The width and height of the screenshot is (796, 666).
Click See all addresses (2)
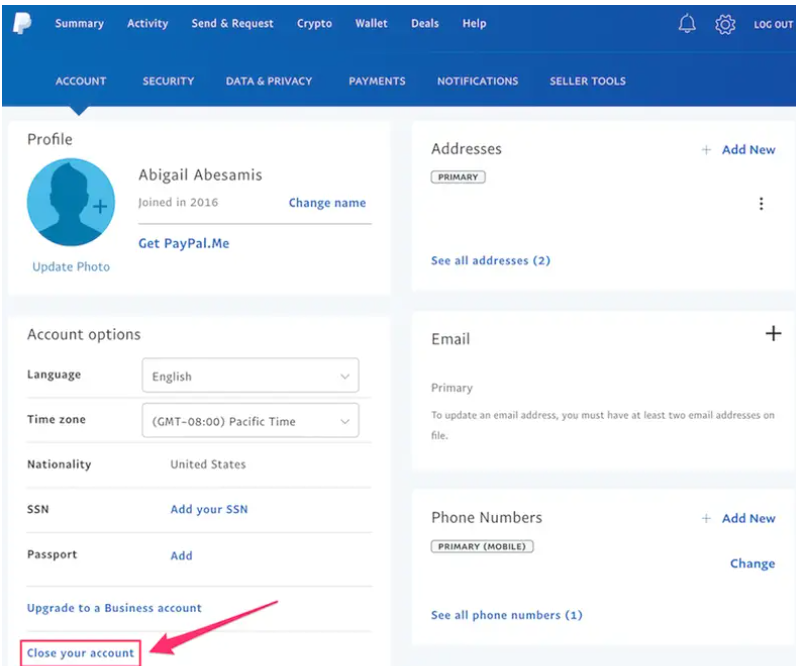(x=490, y=261)
